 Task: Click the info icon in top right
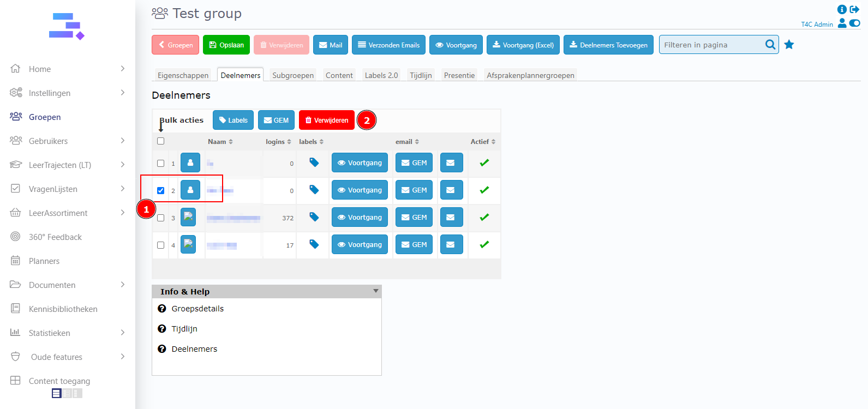click(x=842, y=9)
